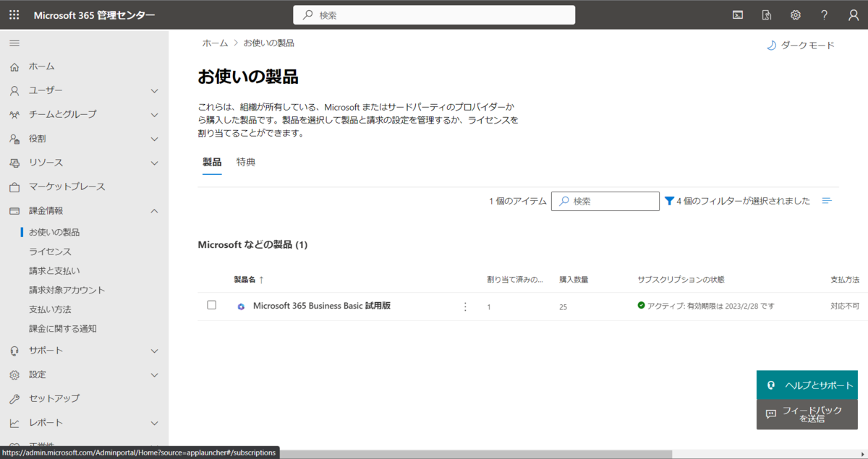The height and width of the screenshot is (459, 868).
Task: Click the blue filter funnel icon
Action: (x=669, y=201)
